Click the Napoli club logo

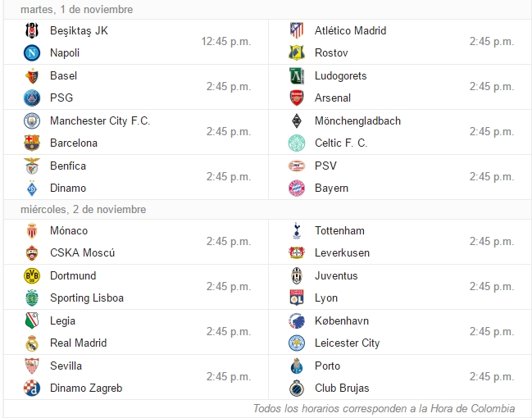pos(32,53)
